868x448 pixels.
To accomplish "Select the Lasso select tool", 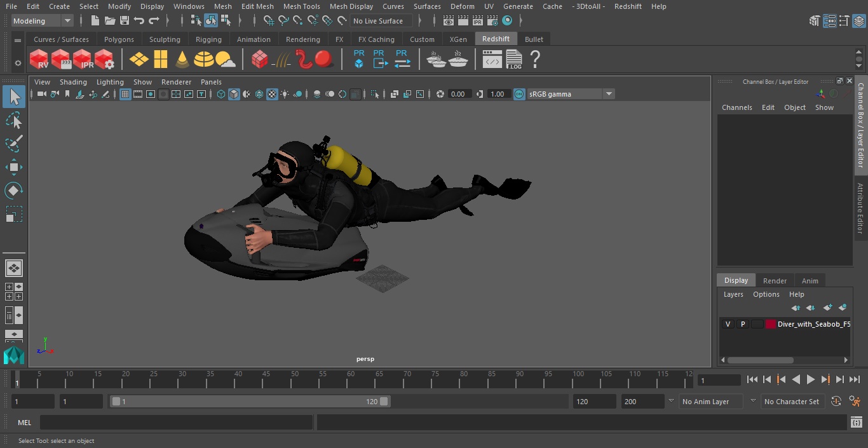I will [x=14, y=120].
